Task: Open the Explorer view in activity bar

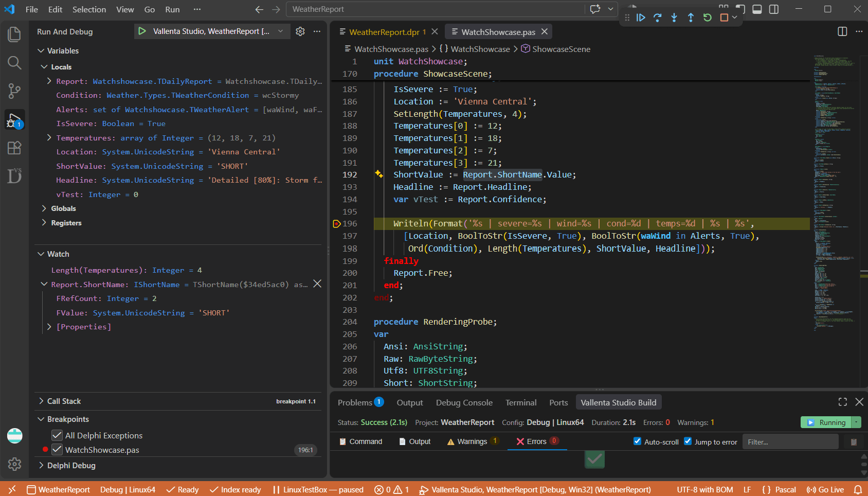Action: pos(14,34)
